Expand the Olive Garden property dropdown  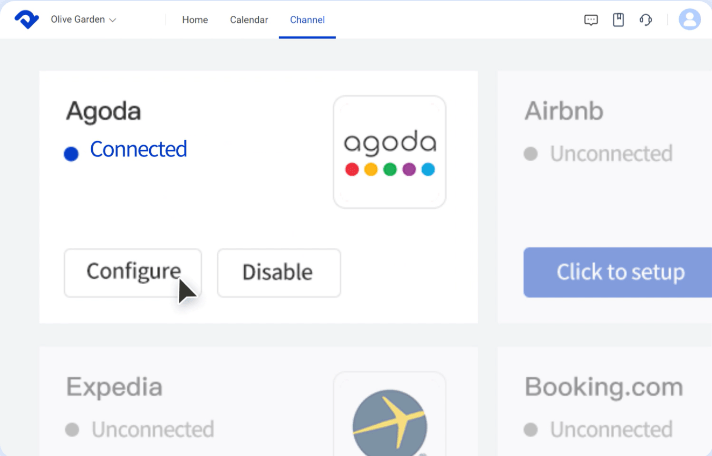(83, 20)
